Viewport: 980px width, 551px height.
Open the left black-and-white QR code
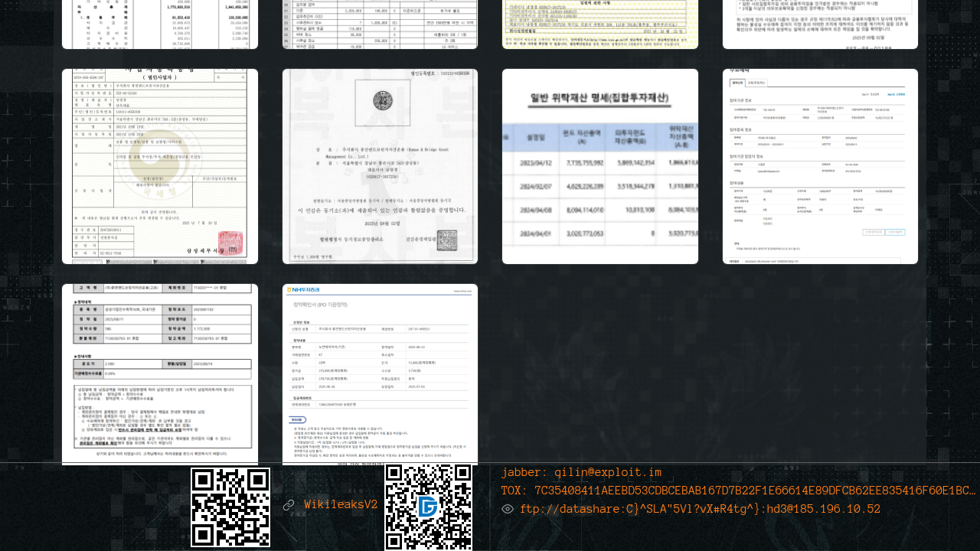(x=230, y=507)
